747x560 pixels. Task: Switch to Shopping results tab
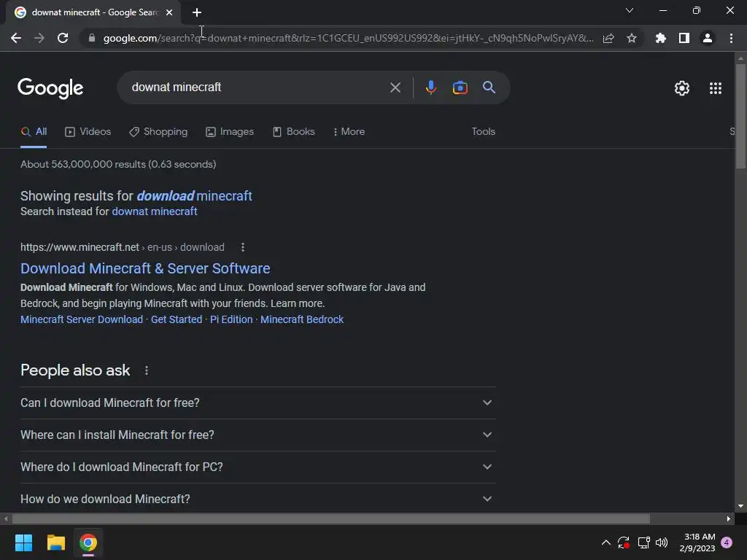tap(158, 132)
